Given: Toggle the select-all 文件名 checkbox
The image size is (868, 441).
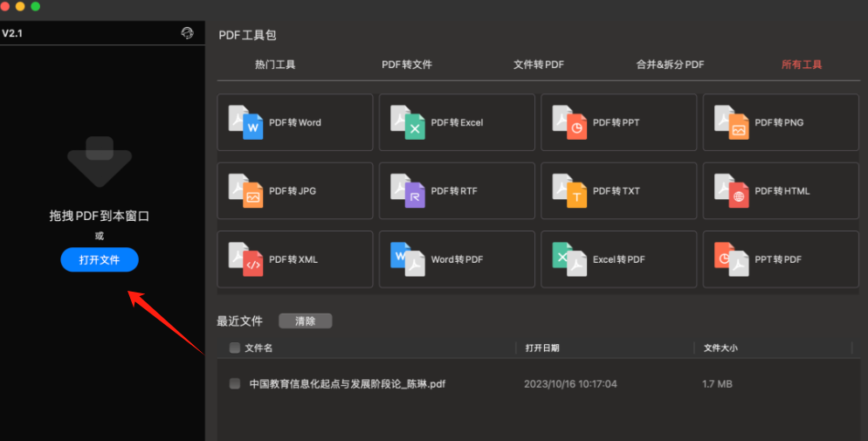Looking at the screenshot, I should tap(235, 348).
